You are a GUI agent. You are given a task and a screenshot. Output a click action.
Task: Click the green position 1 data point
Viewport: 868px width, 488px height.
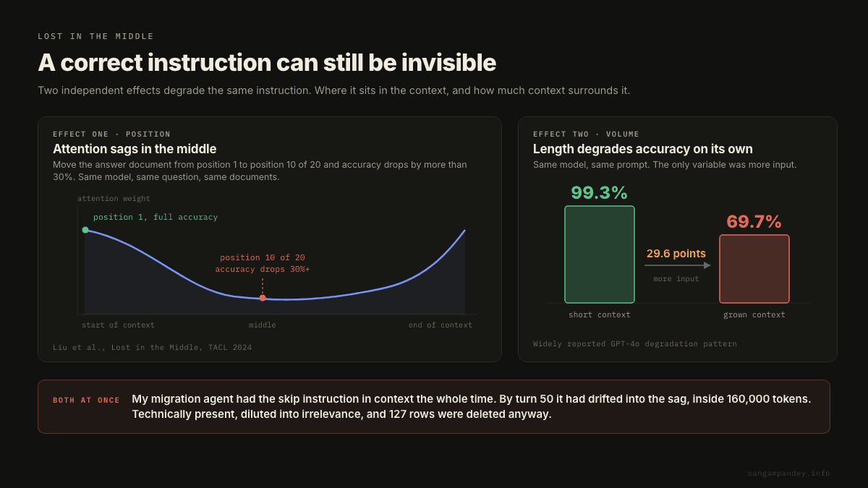click(85, 230)
